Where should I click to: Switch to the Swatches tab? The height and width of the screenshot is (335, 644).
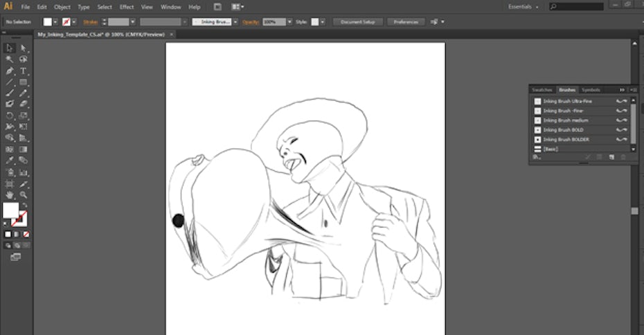tap(542, 90)
